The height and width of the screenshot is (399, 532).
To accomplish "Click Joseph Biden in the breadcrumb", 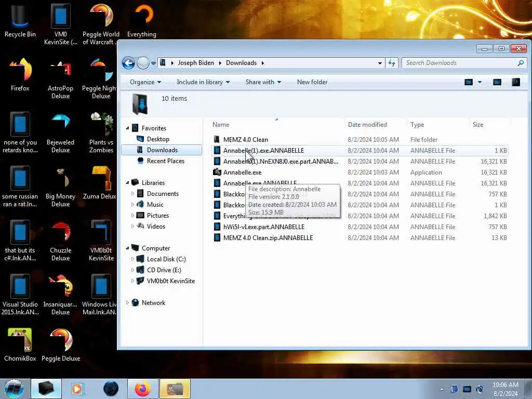I will point(196,63).
